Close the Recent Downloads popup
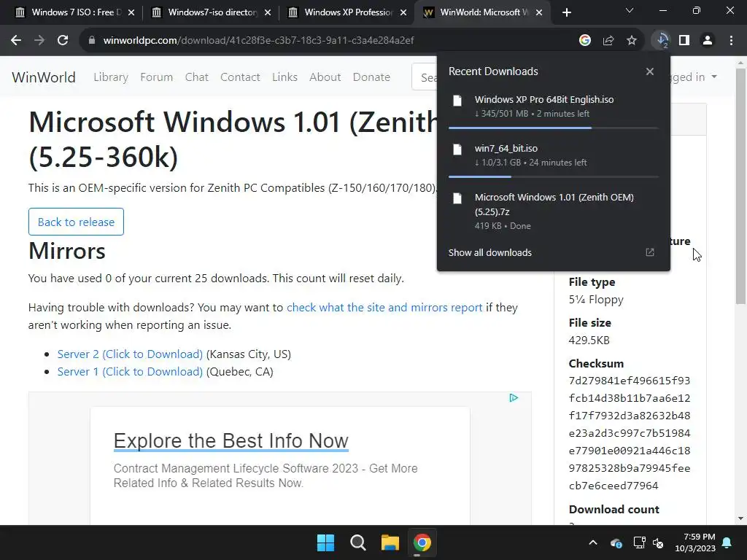The width and height of the screenshot is (747, 560). [650, 71]
